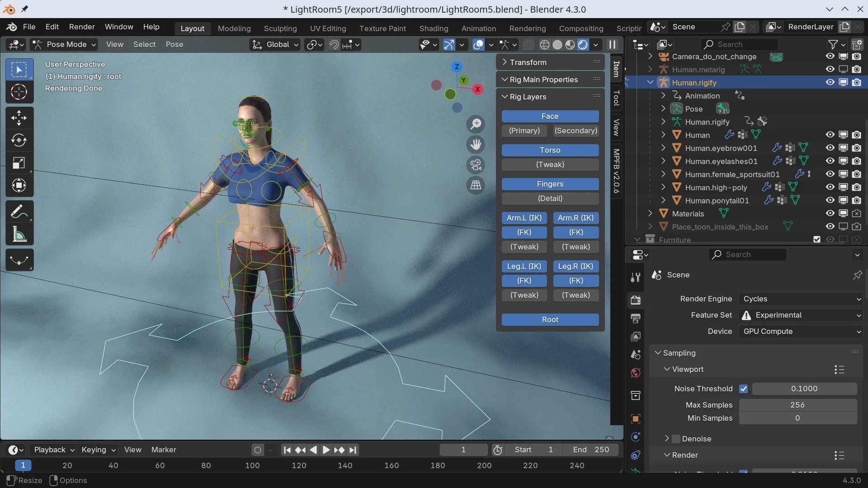Image resolution: width=868 pixels, height=488 pixels.
Task: Switch to orthographic grid view icon
Action: (476, 185)
